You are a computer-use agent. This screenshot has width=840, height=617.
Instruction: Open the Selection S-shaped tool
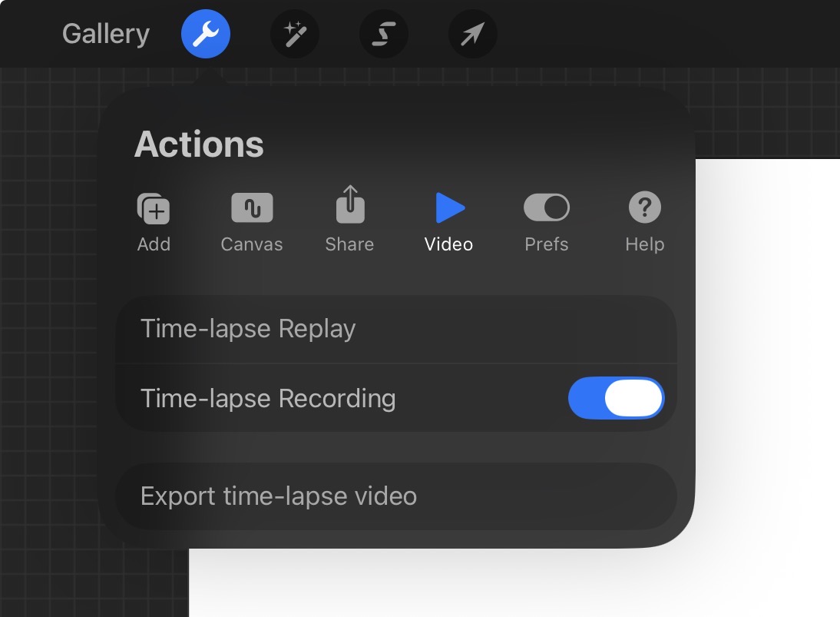click(384, 34)
